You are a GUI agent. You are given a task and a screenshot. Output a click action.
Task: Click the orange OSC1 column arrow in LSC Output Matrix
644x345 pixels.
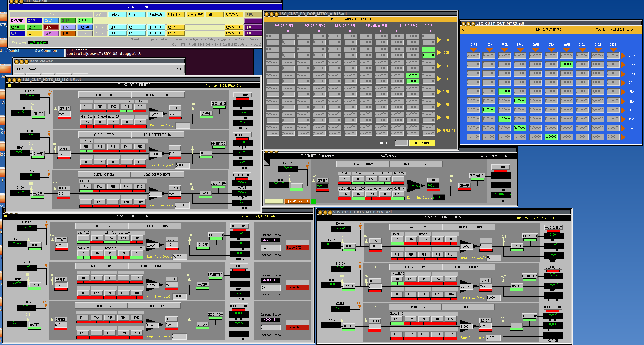(x=582, y=50)
